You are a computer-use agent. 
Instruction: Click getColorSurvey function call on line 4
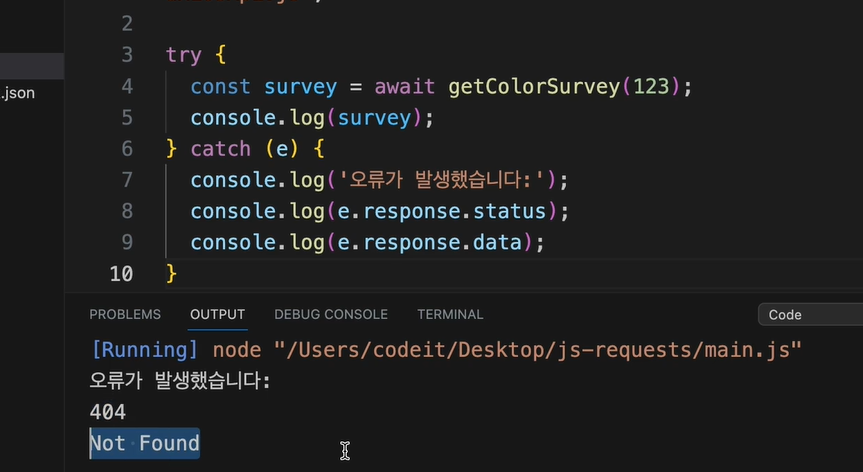[534, 87]
